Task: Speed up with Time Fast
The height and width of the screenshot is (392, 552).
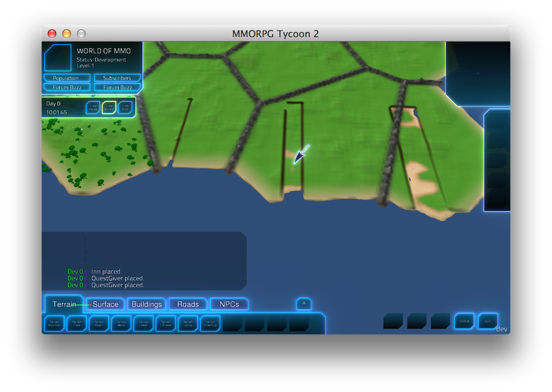Action: click(x=125, y=108)
